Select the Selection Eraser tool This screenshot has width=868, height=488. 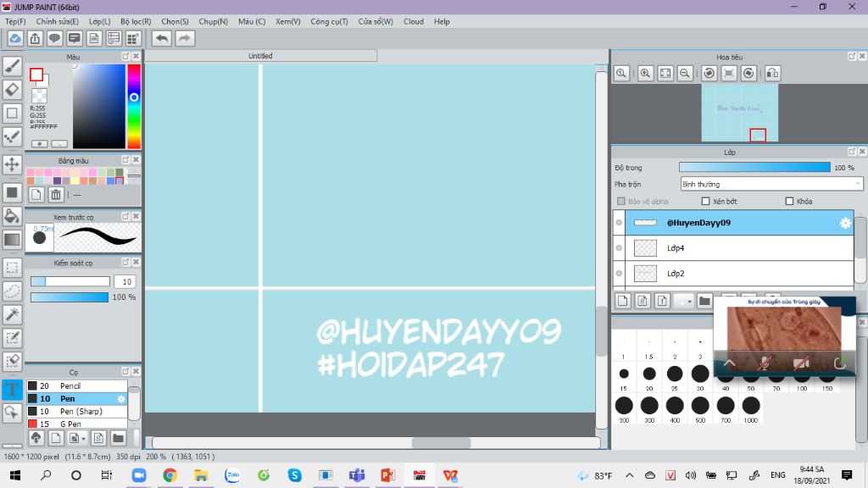[x=12, y=361]
